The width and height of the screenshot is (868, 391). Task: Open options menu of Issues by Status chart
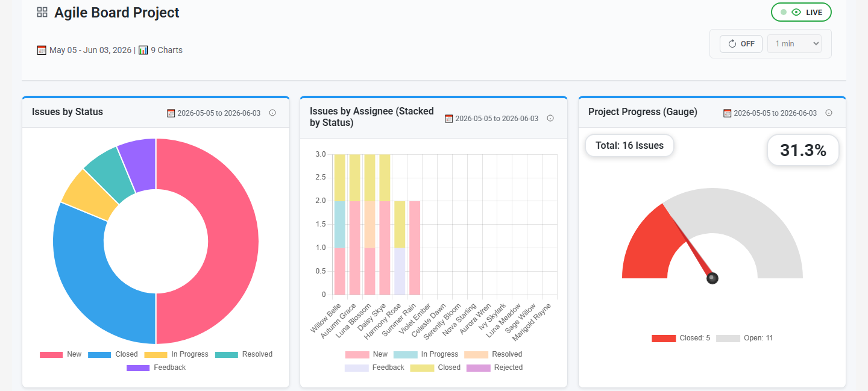272,113
